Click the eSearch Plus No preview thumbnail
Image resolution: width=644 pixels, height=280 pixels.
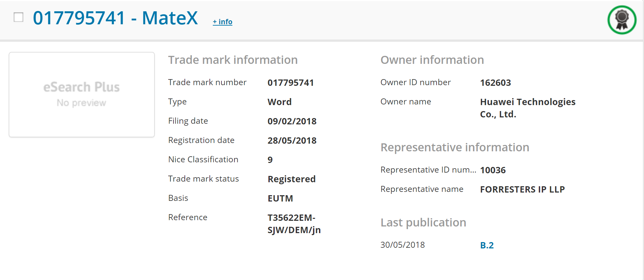82,94
